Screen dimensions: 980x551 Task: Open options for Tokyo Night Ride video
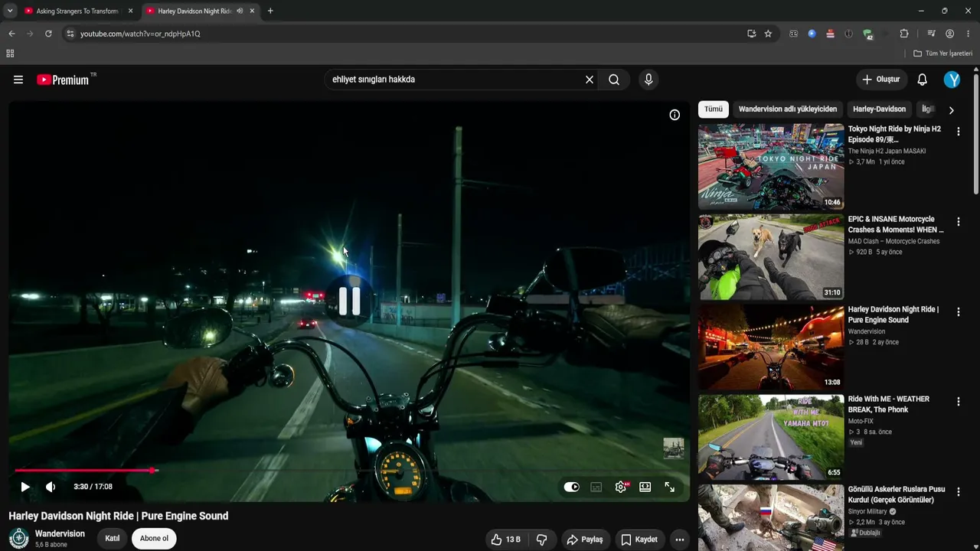[958, 132]
